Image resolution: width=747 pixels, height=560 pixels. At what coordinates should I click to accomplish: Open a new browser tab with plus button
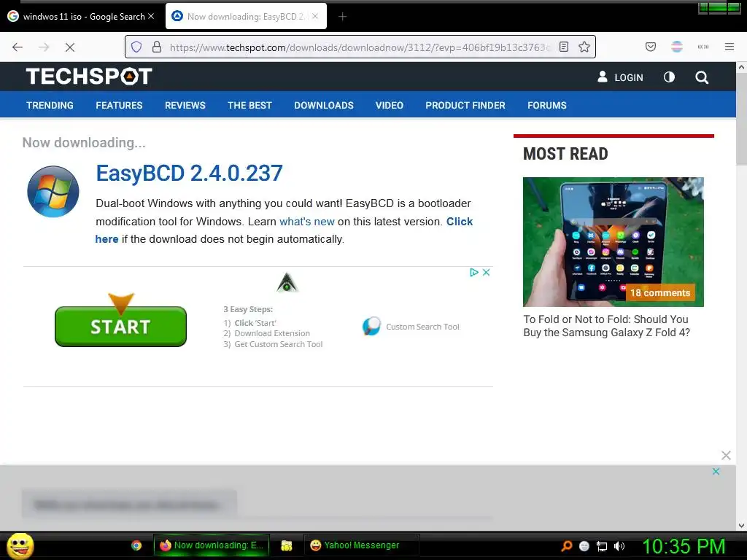(342, 17)
